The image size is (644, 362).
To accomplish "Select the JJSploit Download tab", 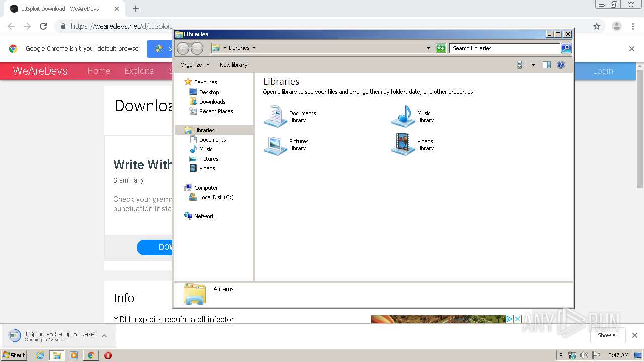I will [x=64, y=9].
